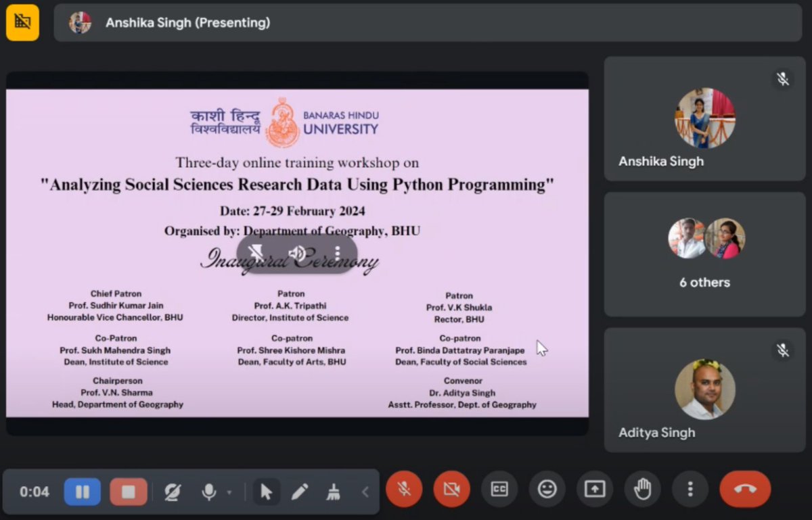Raise hand in the meeting
This screenshot has height=520, width=812.
point(643,489)
